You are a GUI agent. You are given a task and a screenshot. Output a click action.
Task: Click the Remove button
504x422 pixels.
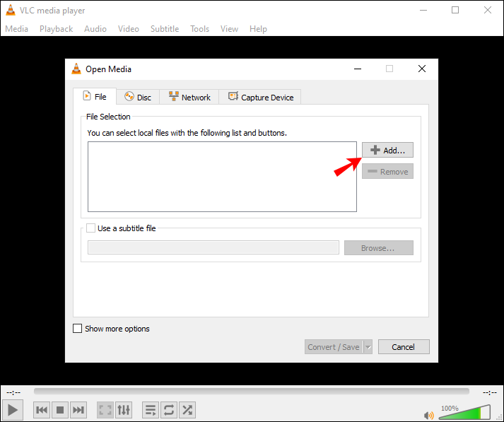click(387, 171)
